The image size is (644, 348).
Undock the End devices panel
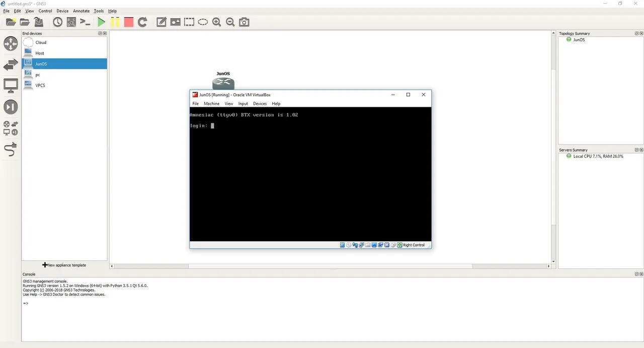(x=100, y=33)
